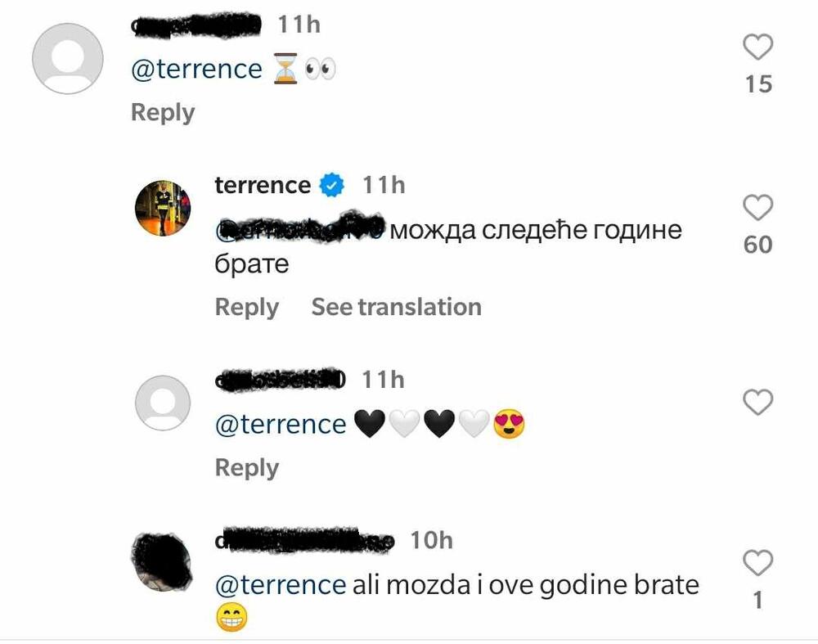Tap the heart beside the black-and-white hearts comment
The height and width of the screenshot is (644, 818).
pos(758,402)
